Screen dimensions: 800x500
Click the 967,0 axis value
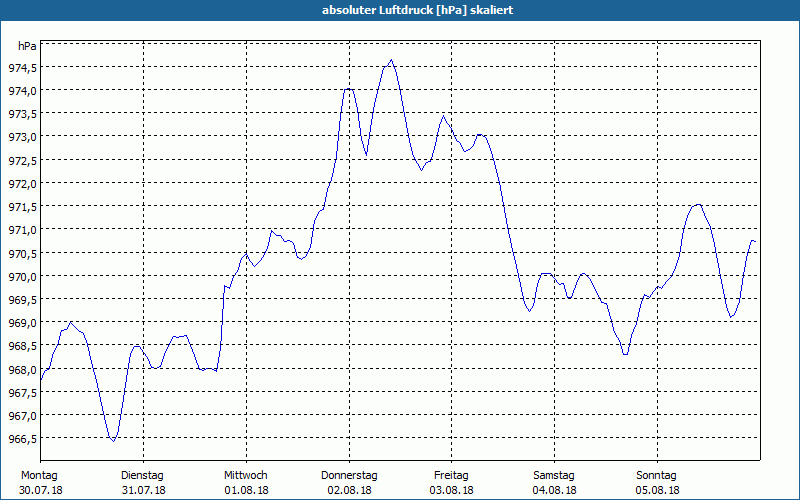pos(22,416)
